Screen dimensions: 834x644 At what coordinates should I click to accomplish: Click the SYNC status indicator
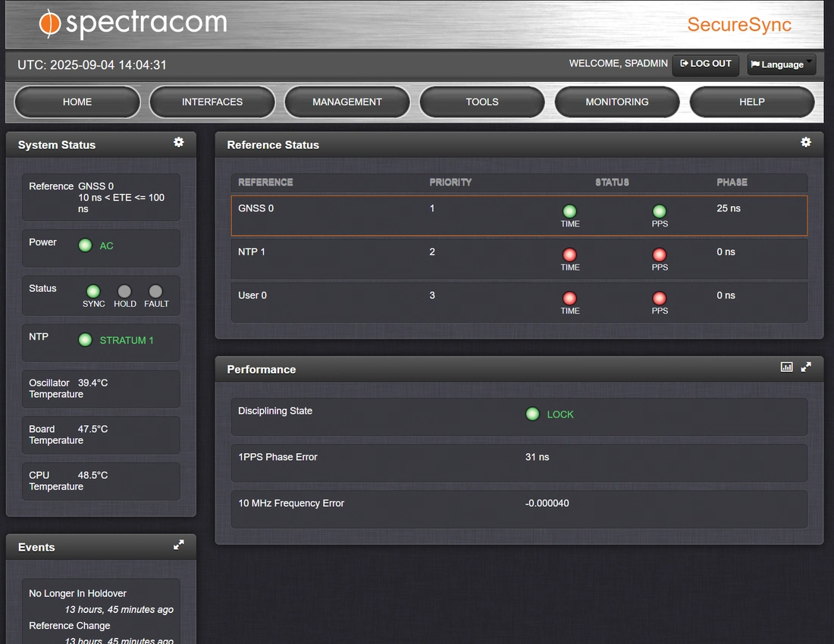point(93,291)
